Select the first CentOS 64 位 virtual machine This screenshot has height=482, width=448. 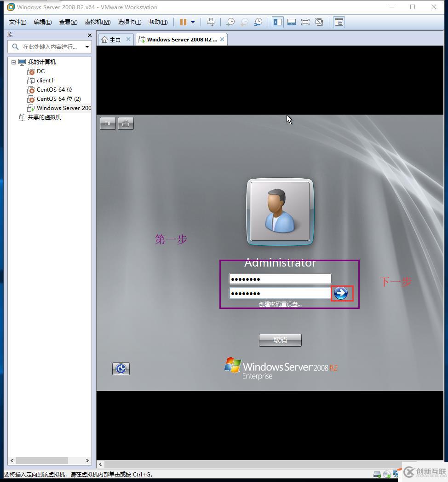pos(54,90)
